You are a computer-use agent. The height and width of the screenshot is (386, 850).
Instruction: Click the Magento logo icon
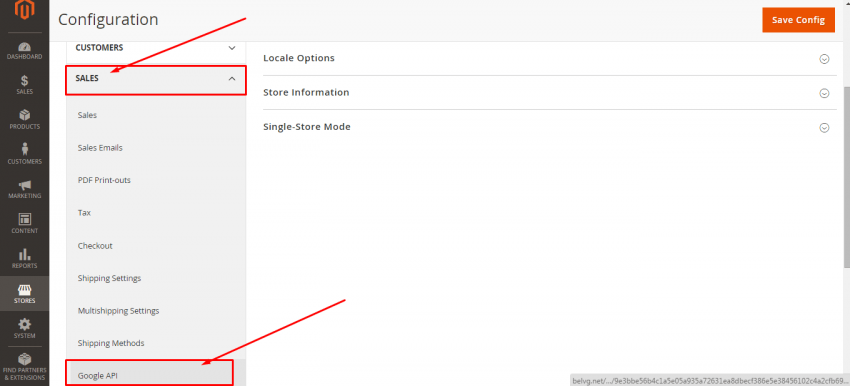(x=24, y=9)
